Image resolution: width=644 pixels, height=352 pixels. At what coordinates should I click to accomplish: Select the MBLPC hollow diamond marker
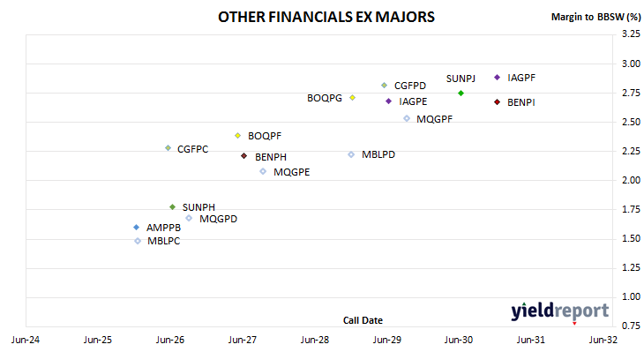tap(138, 241)
